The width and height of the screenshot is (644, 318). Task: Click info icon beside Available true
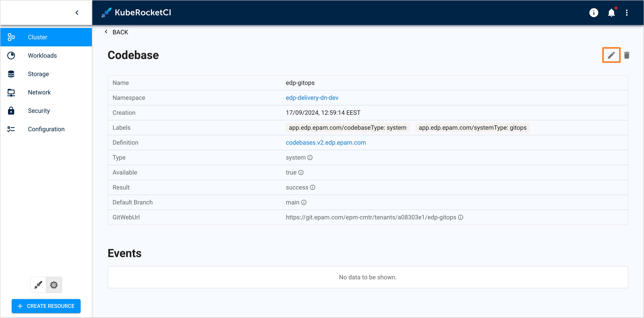coord(301,172)
